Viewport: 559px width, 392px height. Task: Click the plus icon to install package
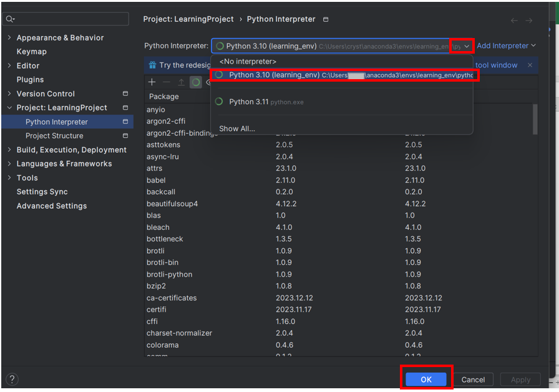click(x=152, y=82)
